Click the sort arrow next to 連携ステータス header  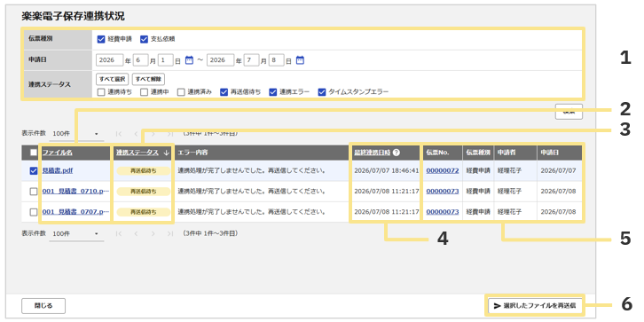click(x=167, y=153)
